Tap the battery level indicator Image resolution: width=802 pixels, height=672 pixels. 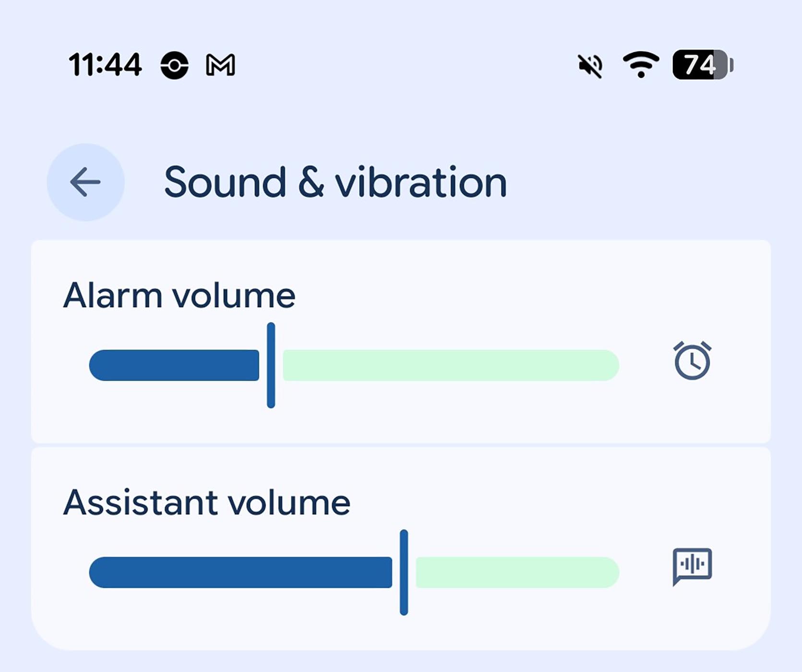pyautogui.click(x=703, y=65)
